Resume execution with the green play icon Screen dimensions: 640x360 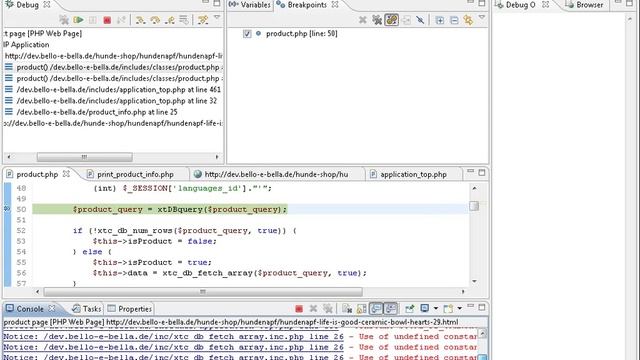point(78,20)
